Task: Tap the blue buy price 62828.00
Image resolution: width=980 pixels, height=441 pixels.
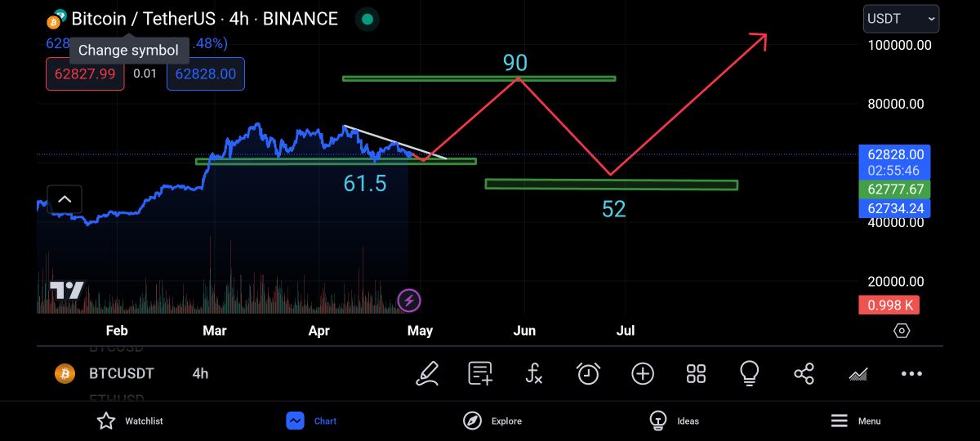Action: click(x=206, y=74)
